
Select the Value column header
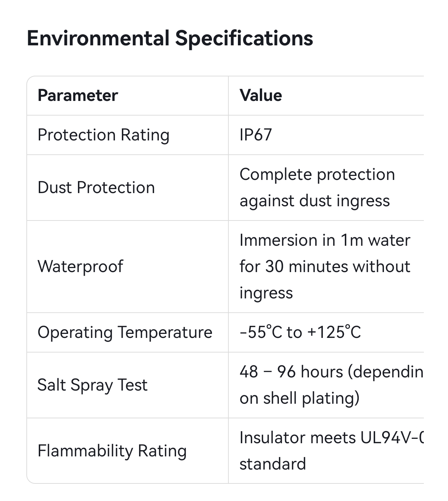(261, 95)
